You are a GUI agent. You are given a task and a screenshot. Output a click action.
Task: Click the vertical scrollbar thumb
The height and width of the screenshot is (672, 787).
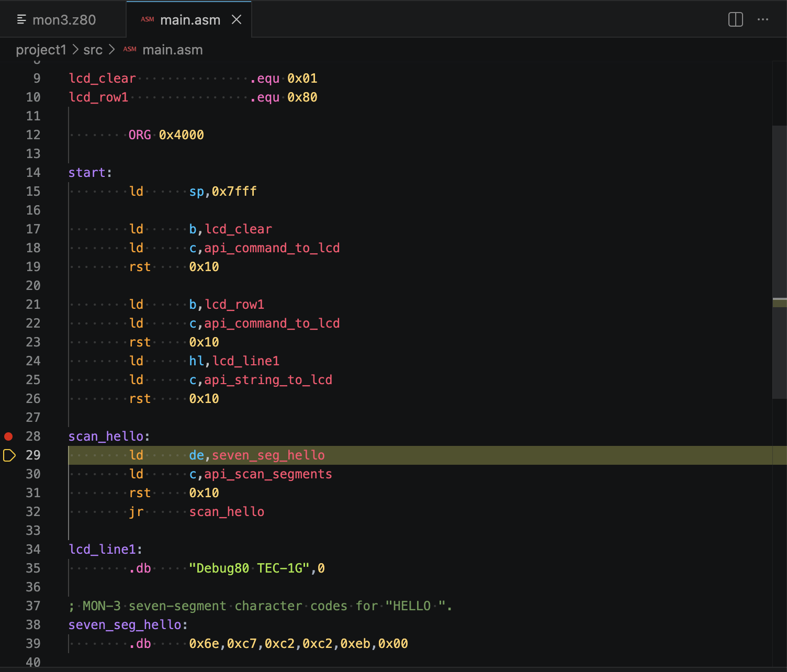[780, 262]
